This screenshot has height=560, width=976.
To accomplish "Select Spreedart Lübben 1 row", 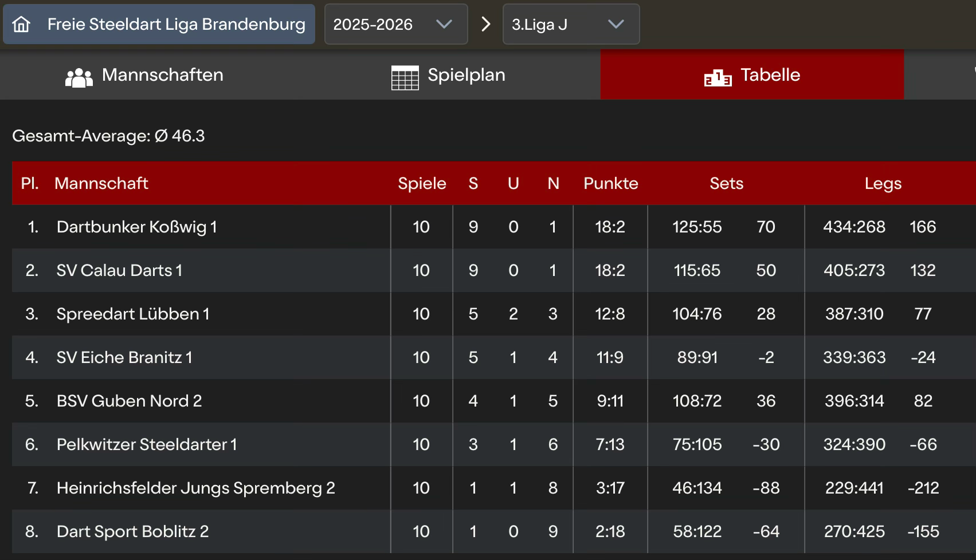I will tap(133, 314).
